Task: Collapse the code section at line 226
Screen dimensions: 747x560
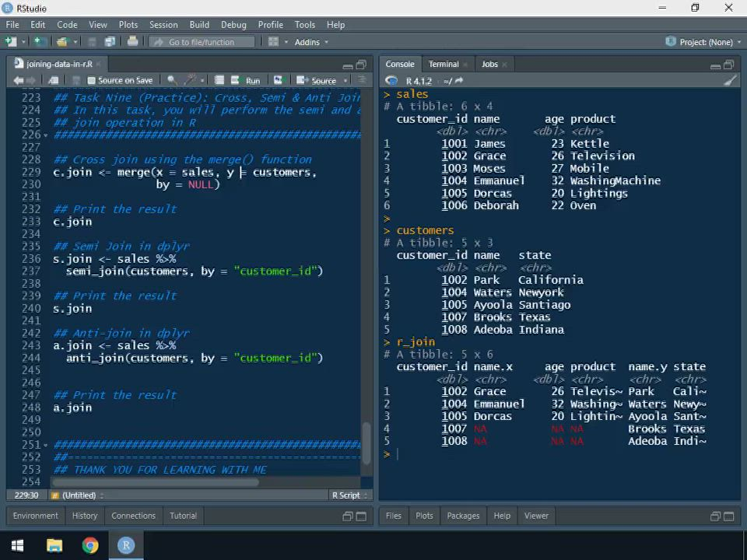Action: pyautogui.click(x=46, y=135)
